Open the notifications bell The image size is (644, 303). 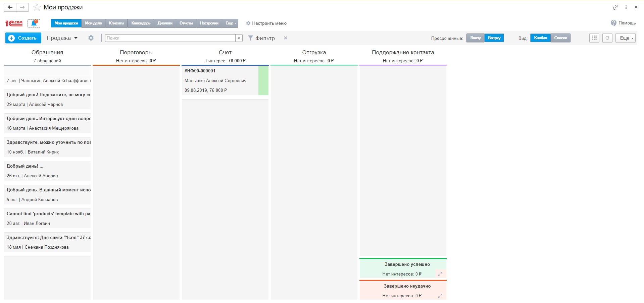coord(34,23)
